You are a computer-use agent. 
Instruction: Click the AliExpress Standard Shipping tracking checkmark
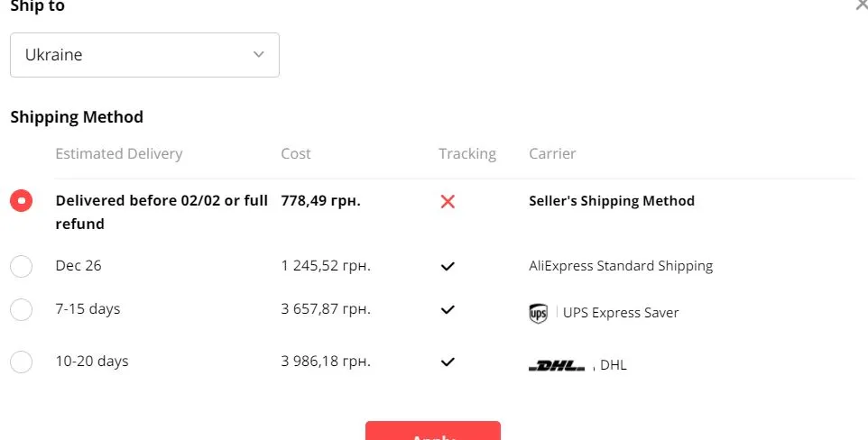[448, 266]
